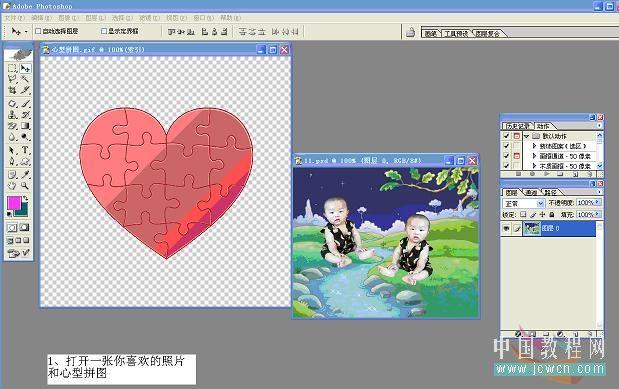Select the Pen tool
Screen dimensions: 619x389
pos(12,161)
